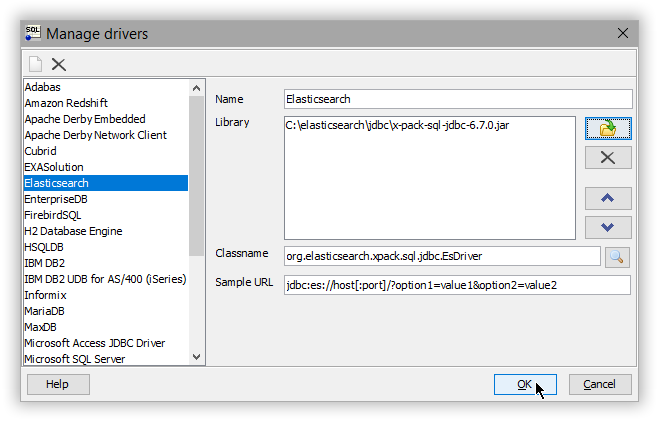
Task: Click the new driver blank page icon
Action: click(x=36, y=64)
